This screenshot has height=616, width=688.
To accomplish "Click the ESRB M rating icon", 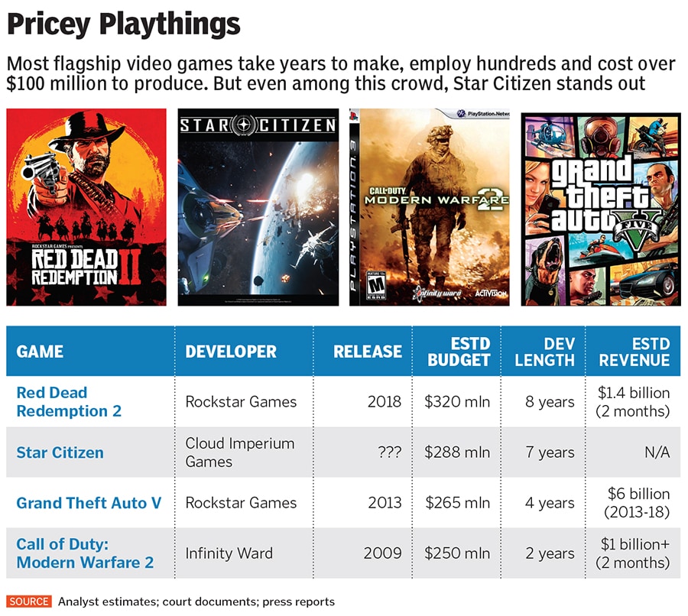I will point(376,284).
